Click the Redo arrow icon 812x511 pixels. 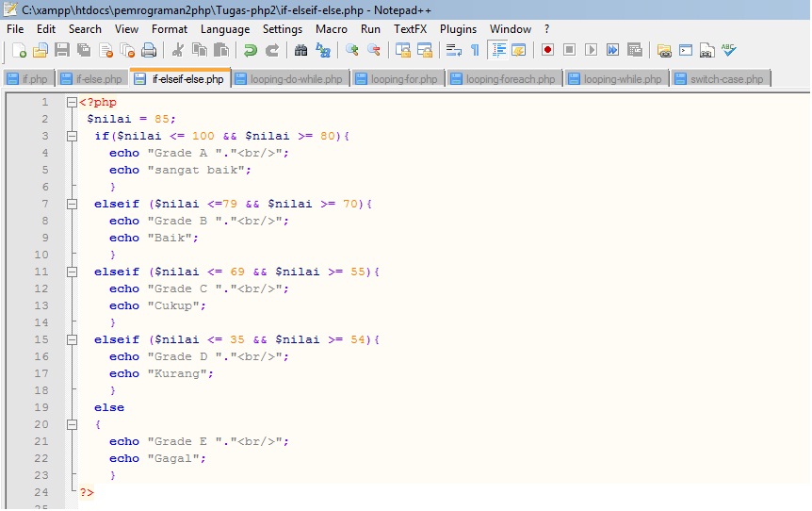pos(272,50)
